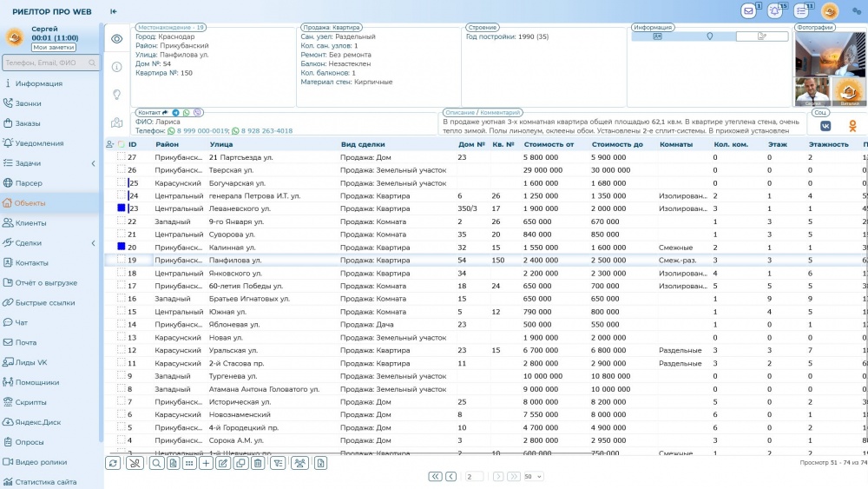Viewport: 868px width, 489px height.
Task: Open the Клиенты section in sidebar
Action: tap(31, 223)
